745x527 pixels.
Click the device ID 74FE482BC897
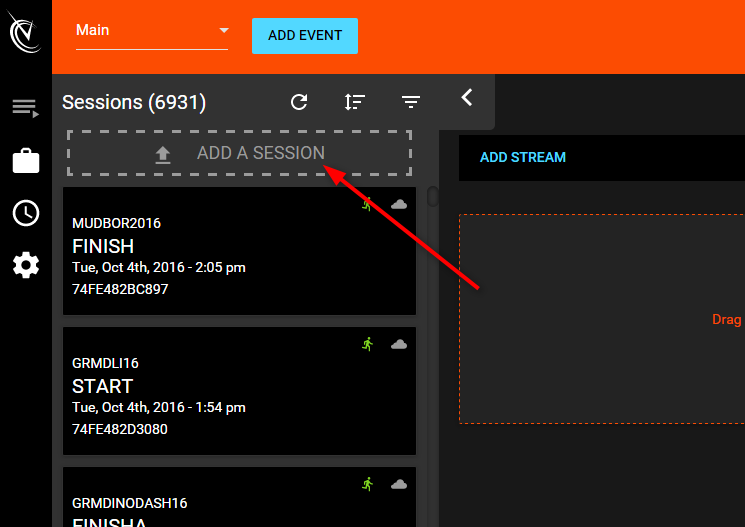120,289
